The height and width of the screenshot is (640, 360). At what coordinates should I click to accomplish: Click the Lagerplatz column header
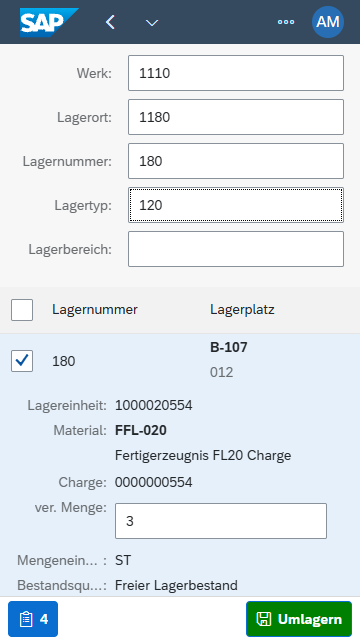click(x=242, y=310)
